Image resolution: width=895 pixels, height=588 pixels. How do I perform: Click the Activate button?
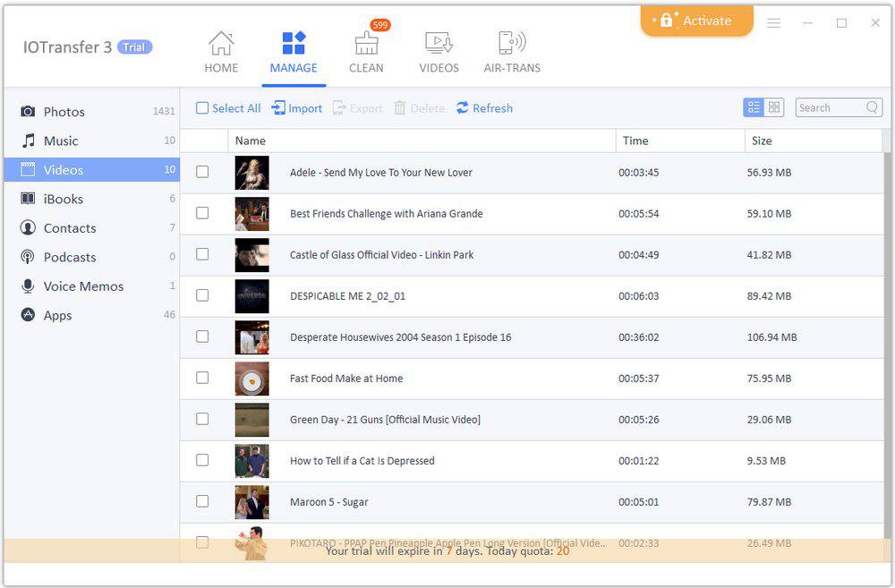point(696,21)
